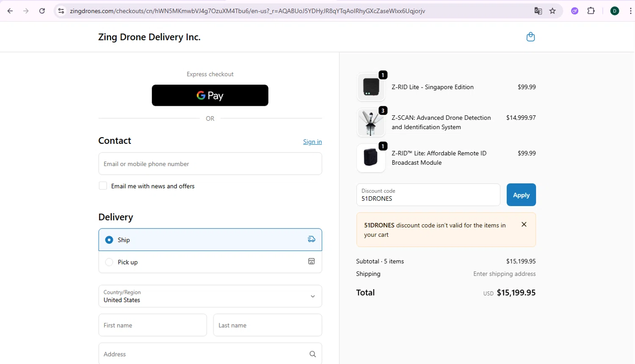
Task: Open the Chrome profile D avatar
Action: coord(615,11)
